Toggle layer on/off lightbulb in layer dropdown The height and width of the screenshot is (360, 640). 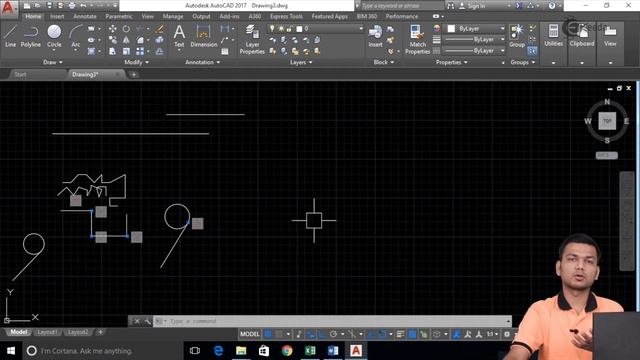[x=272, y=28]
